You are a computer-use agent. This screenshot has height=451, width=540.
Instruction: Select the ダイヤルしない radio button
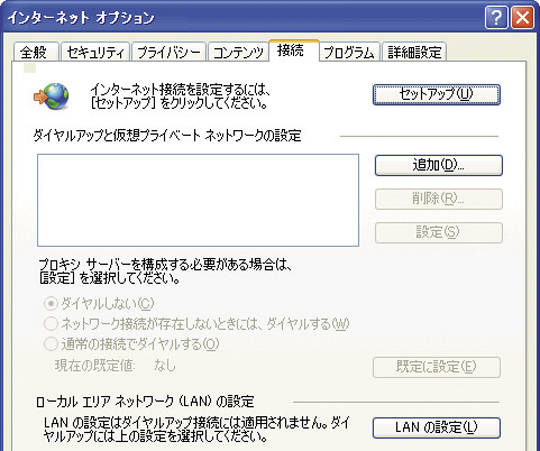(51, 304)
